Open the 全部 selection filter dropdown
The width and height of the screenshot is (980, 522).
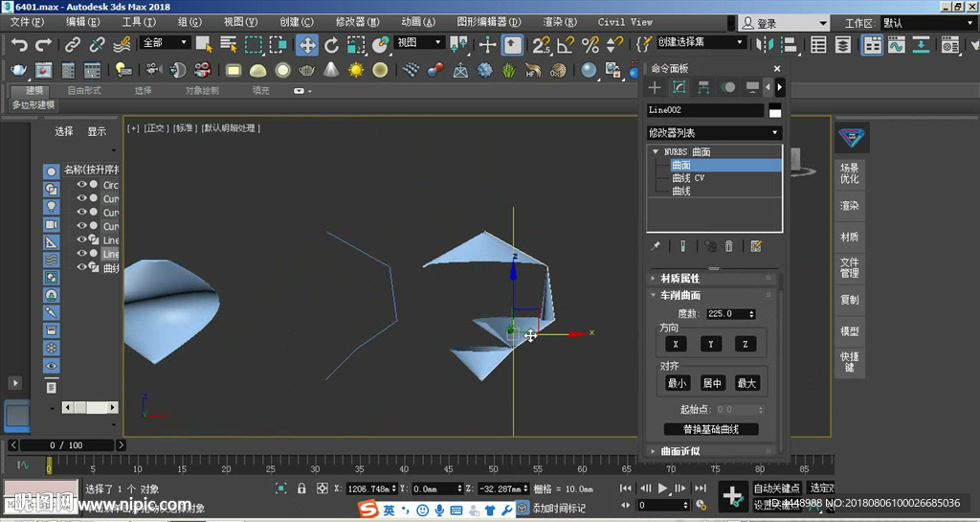165,42
